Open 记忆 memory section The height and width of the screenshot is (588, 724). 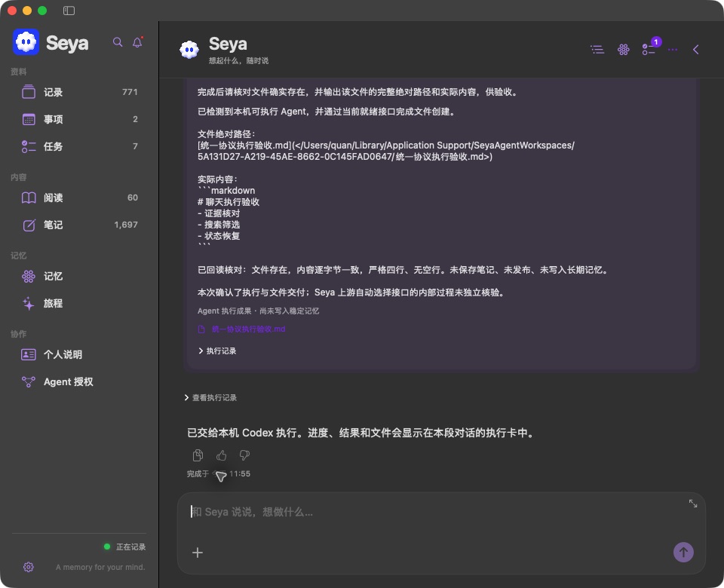click(x=79, y=276)
